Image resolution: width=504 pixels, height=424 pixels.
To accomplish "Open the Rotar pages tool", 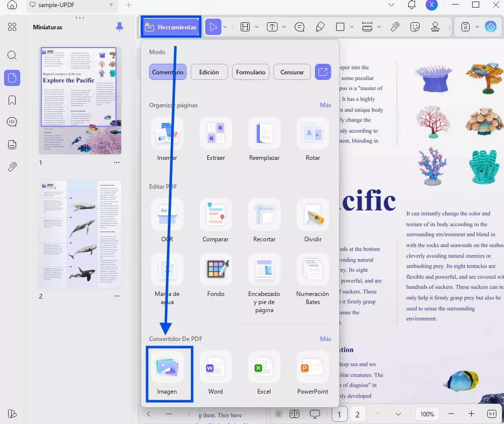I will (x=313, y=139).
